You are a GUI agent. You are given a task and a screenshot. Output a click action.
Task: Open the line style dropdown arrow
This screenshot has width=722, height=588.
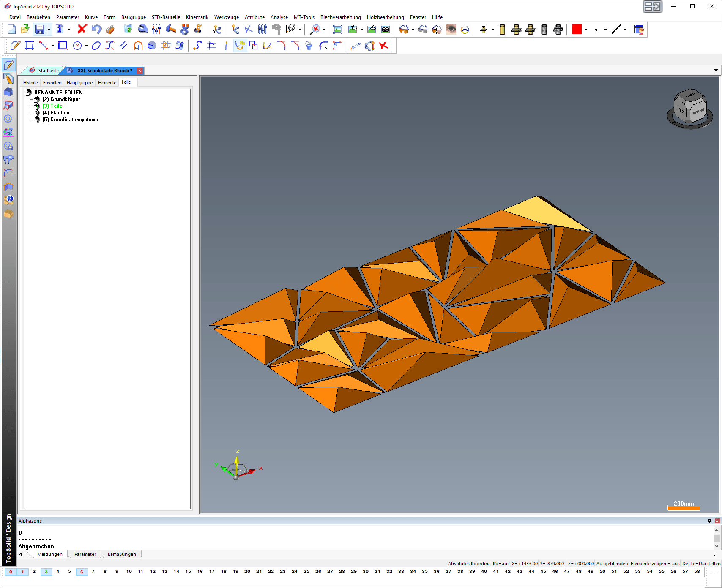tap(625, 30)
